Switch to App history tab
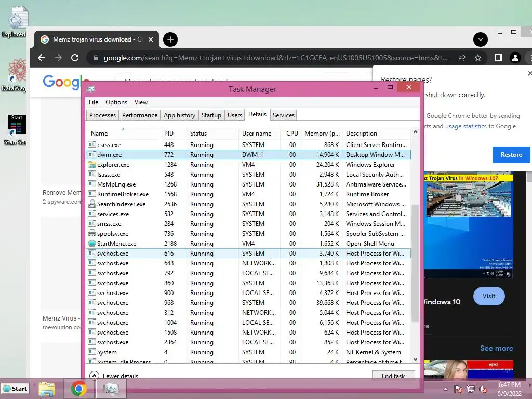This screenshot has width=532, height=399. coord(179,115)
